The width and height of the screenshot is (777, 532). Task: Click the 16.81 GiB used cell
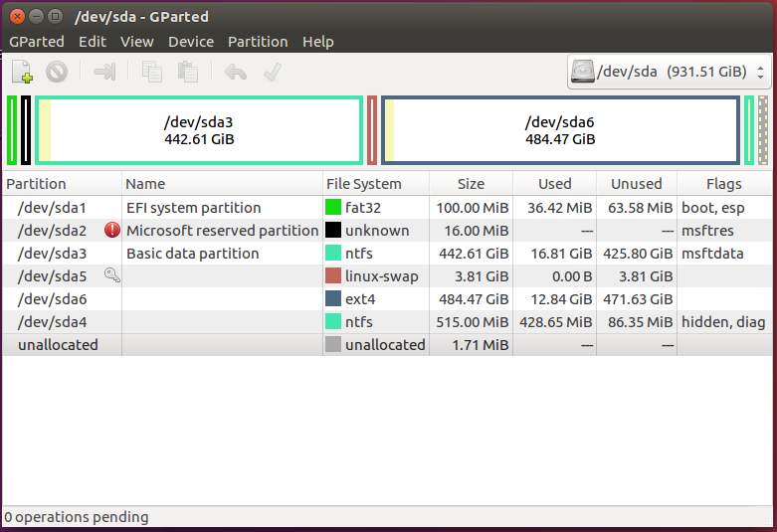click(561, 254)
